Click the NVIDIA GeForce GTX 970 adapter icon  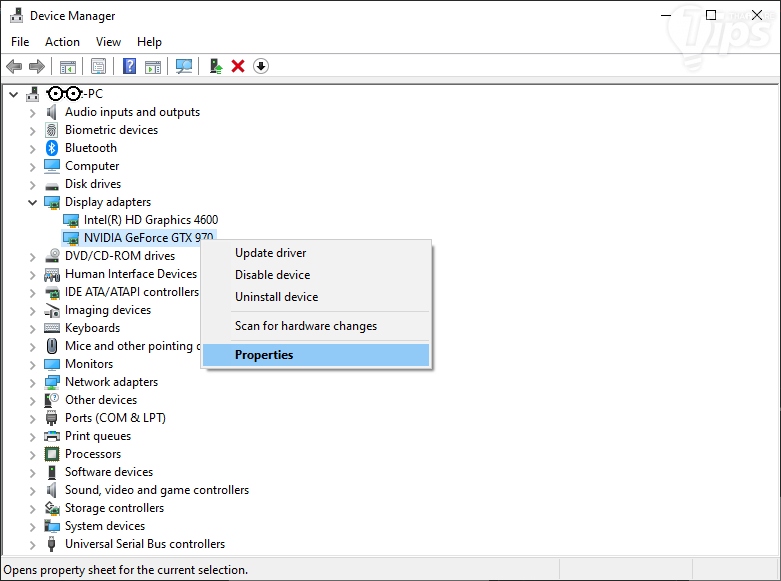71,238
